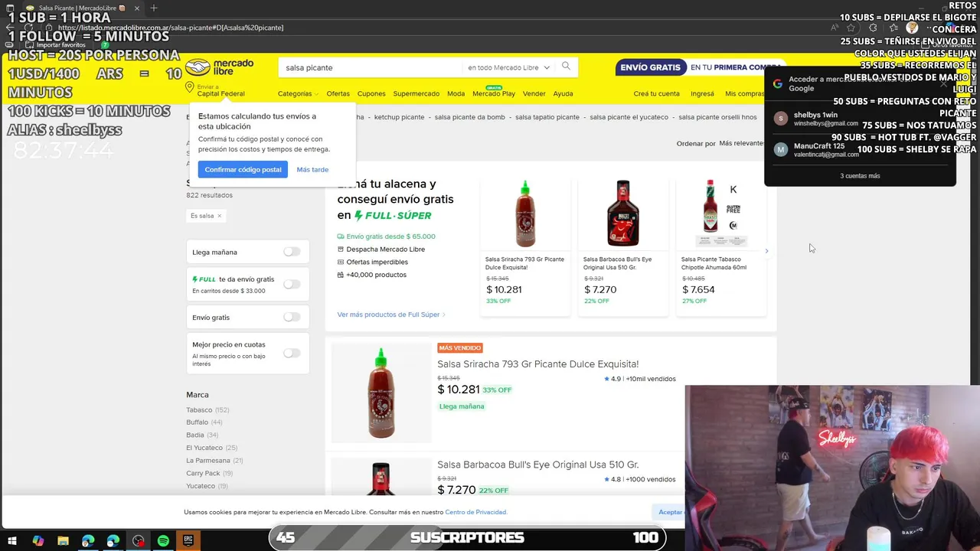Select ManuCraft 125 Google account
The height and width of the screenshot is (551, 980).
point(860,149)
